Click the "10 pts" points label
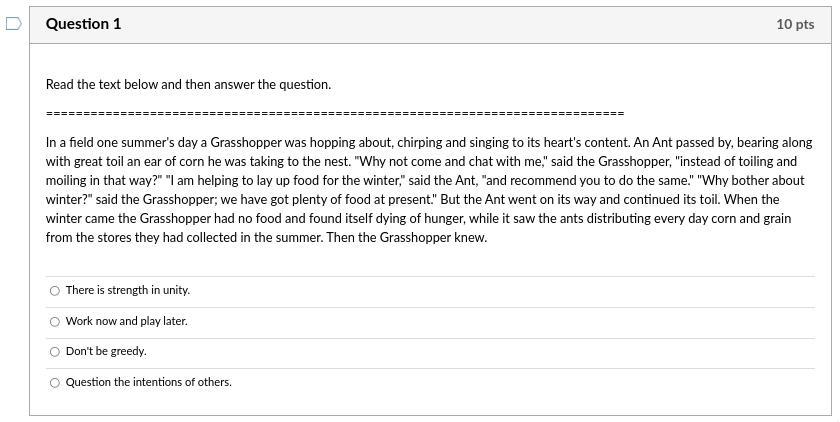 click(x=795, y=24)
